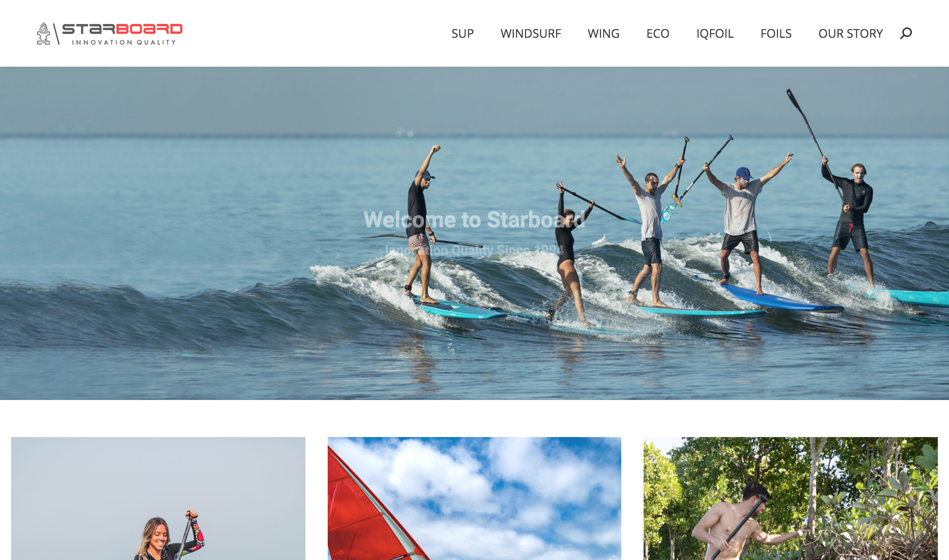Open the SUP menu
The width and height of the screenshot is (949, 560).
point(463,34)
